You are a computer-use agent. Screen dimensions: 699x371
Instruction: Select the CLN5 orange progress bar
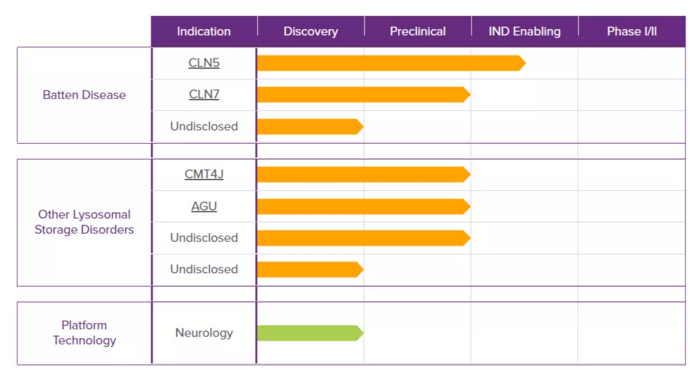pyautogui.click(x=391, y=63)
